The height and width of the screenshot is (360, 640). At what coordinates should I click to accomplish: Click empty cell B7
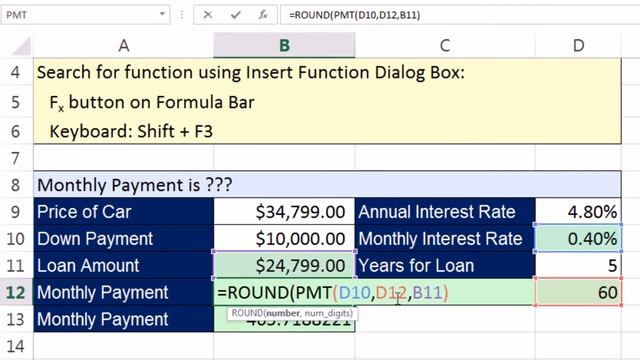pyautogui.click(x=284, y=158)
